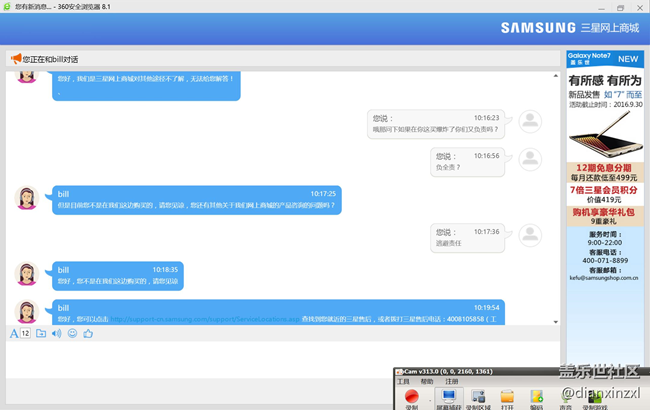Click the red 录制 record button in oCam

(412, 397)
